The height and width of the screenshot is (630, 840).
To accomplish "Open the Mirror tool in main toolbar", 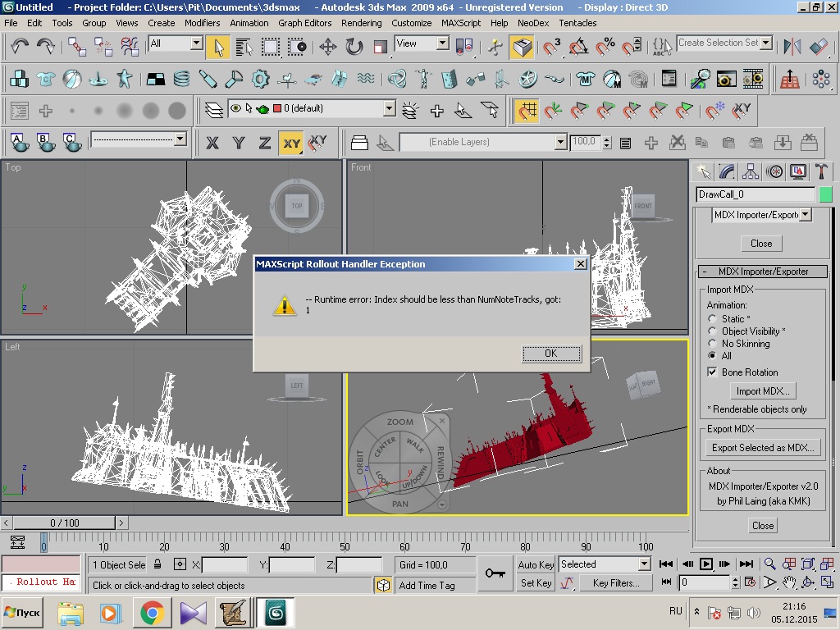I will pos(792,47).
